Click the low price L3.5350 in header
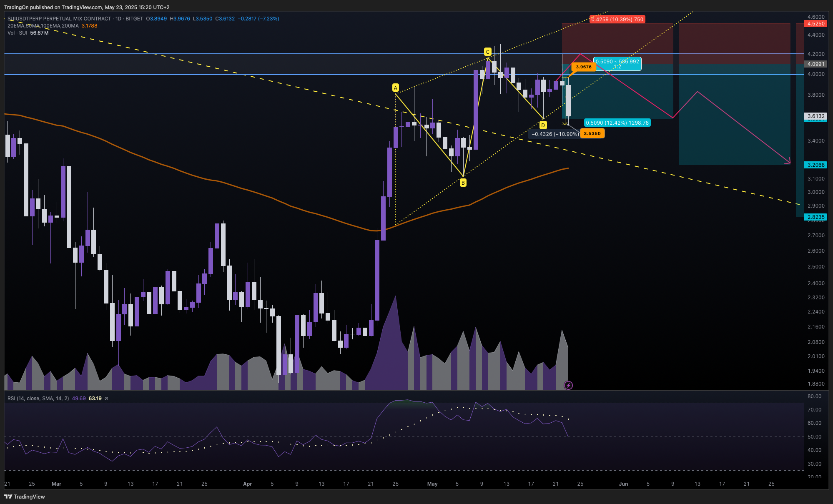Screen dimensions: 833x504 point(203,19)
